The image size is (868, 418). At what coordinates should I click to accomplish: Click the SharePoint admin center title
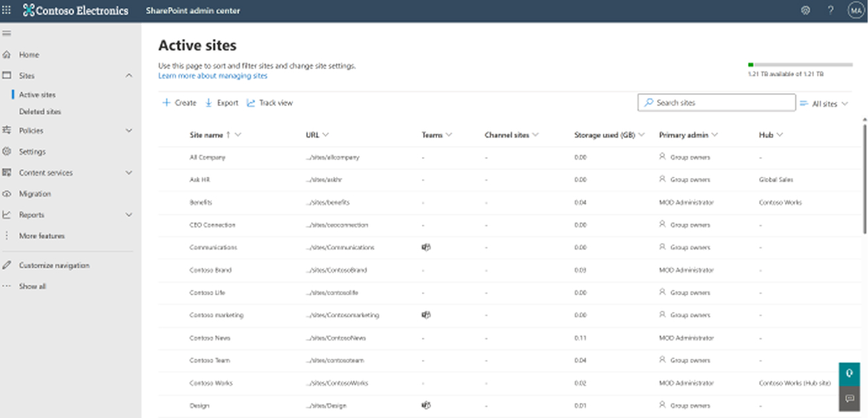coord(193,11)
